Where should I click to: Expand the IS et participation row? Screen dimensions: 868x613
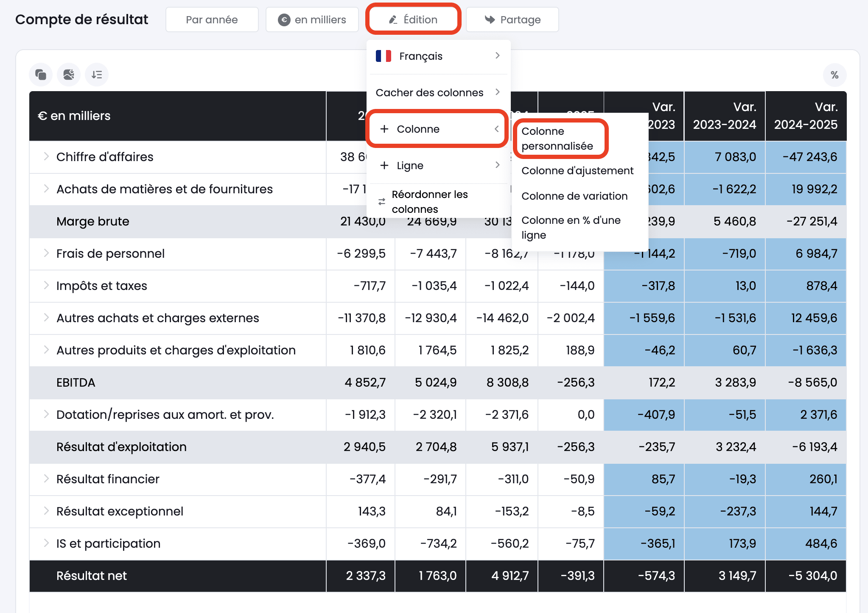(46, 543)
